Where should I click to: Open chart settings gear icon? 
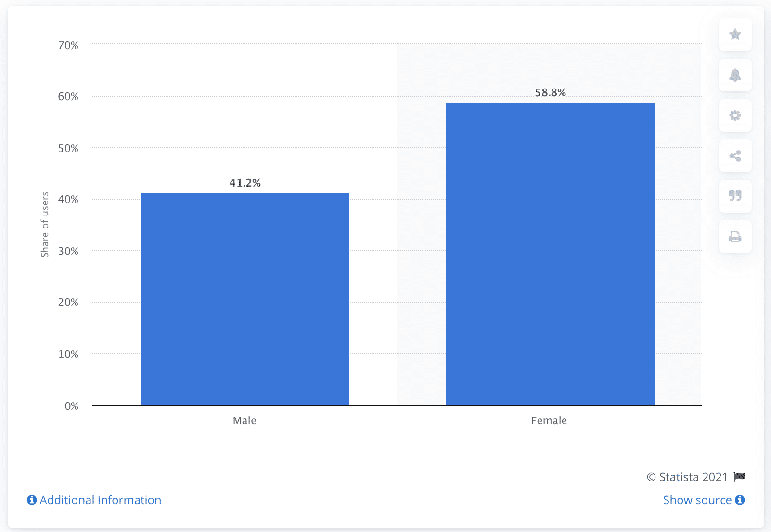735,115
